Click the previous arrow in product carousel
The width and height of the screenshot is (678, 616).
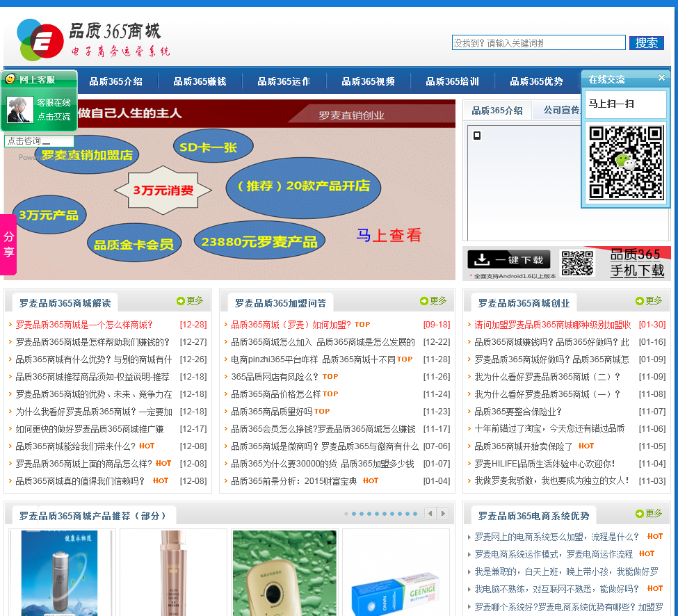click(x=430, y=513)
